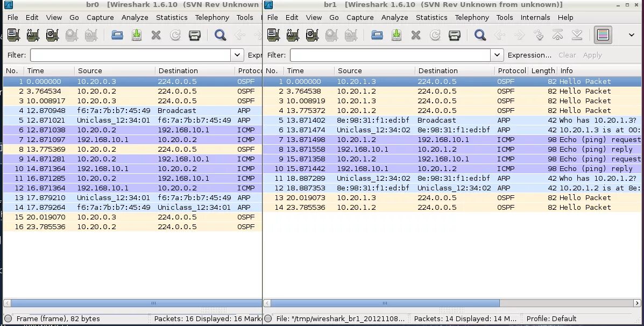
Task: Open the Telephony menu in br0 window
Action: (212, 17)
